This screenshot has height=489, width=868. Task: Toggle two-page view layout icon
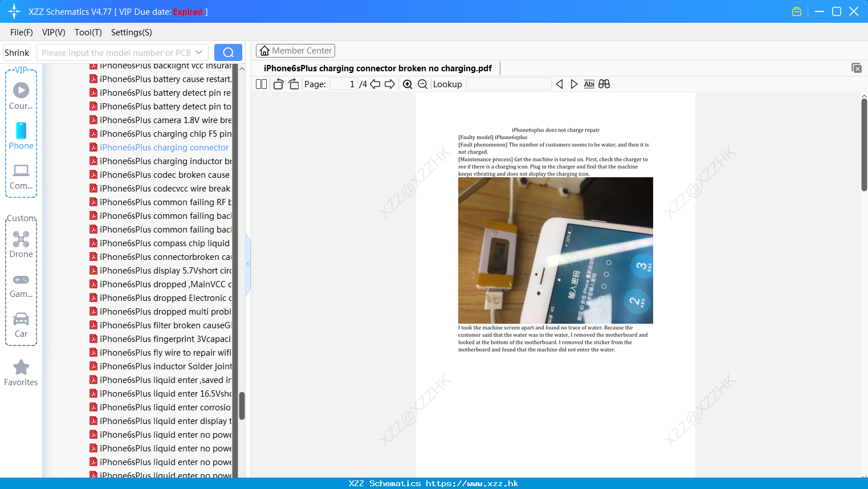pos(261,84)
